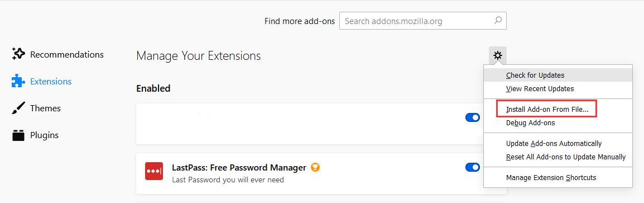Click the LastPass red extension icon
Screen dimensions: 644x203
click(x=154, y=171)
